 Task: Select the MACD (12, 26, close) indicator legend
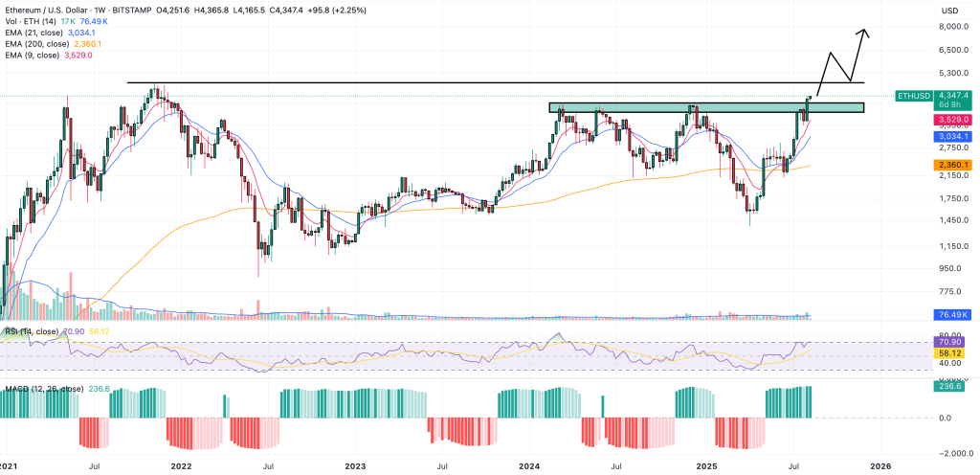[44, 389]
